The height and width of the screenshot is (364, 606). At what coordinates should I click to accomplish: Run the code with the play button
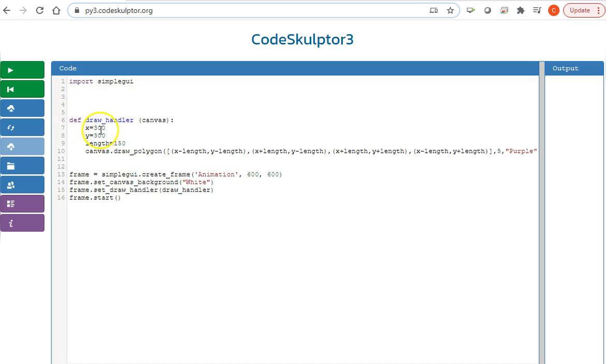22,70
